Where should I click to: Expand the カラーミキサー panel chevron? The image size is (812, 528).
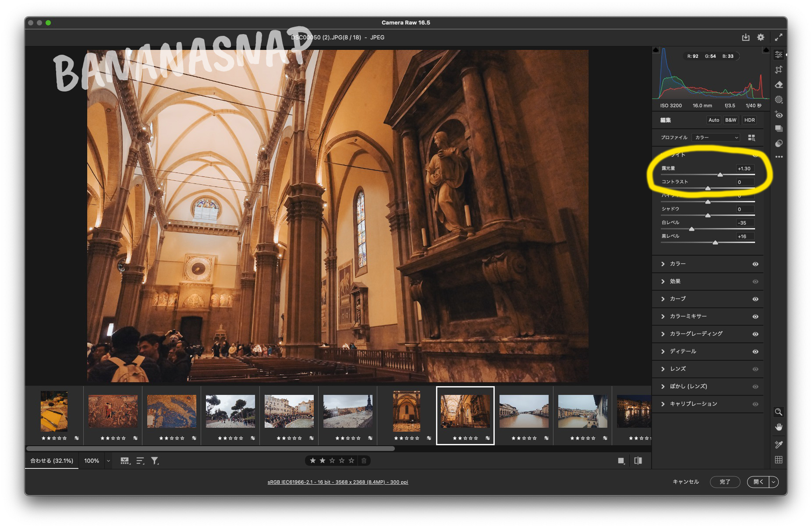tap(663, 317)
